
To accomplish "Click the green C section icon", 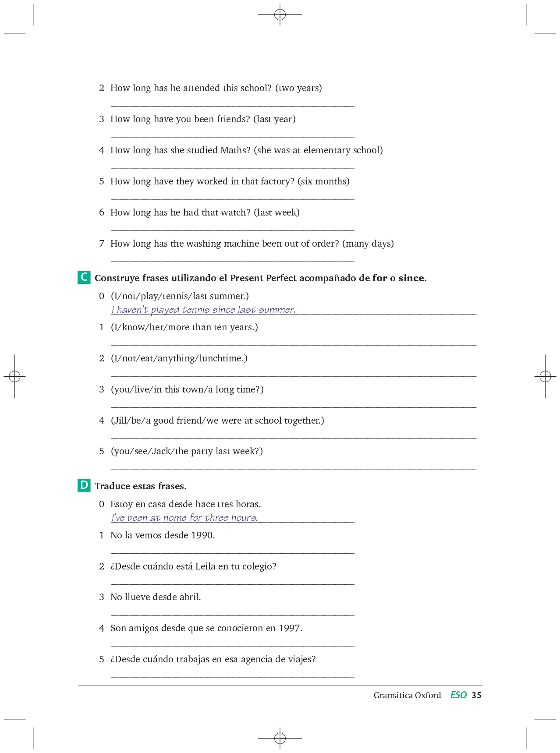I will coord(84,277).
